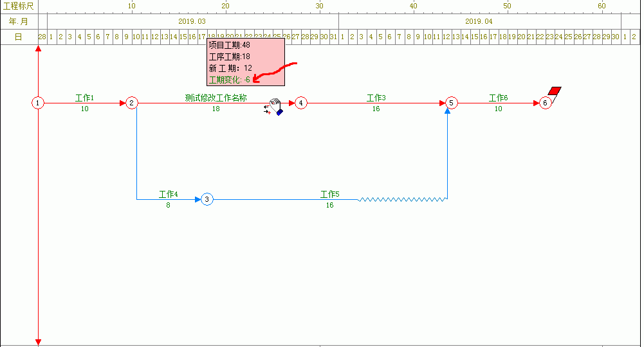The height and width of the screenshot is (347, 644).
Task: Select node 3 circle
Action: click(x=207, y=199)
